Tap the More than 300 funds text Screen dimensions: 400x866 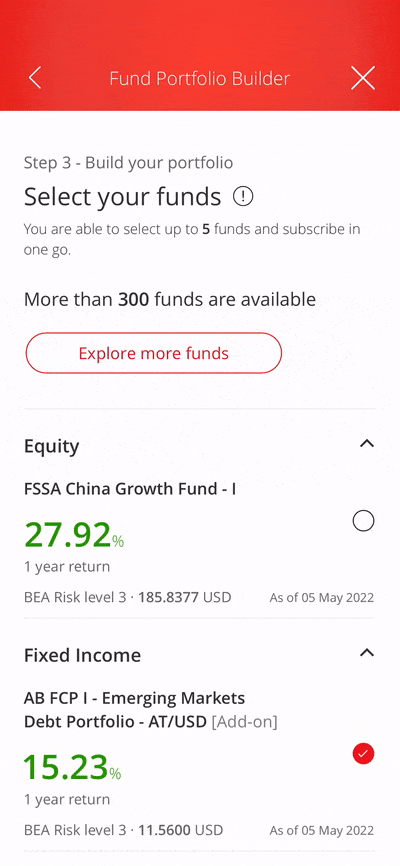pyautogui.click(x=170, y=299)
